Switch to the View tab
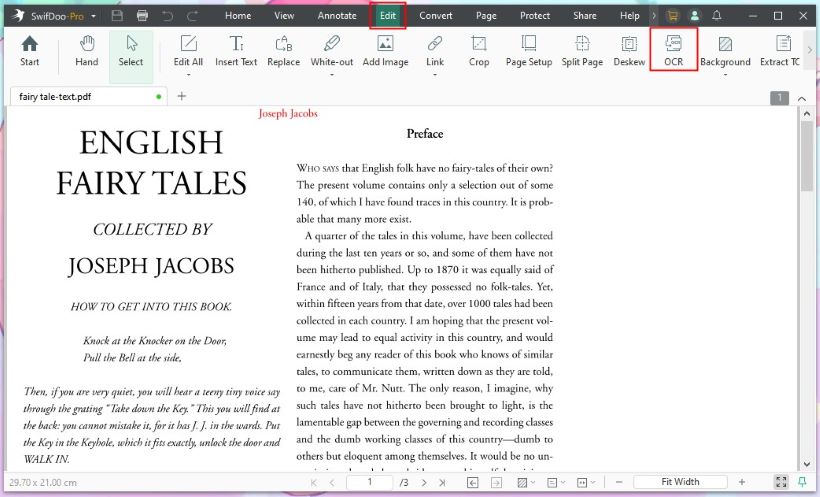 click(x=284, y=16)
